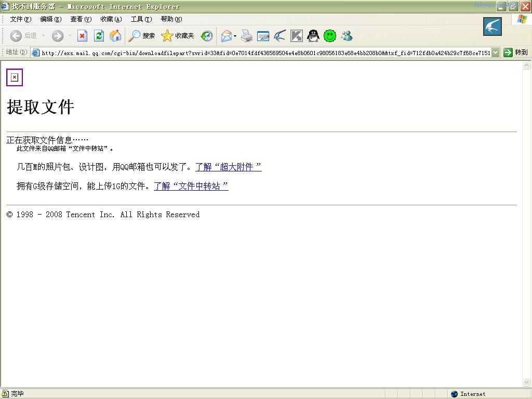Open the Search (搜索) panel
This screenshot has height=399, width=532.
142,36
